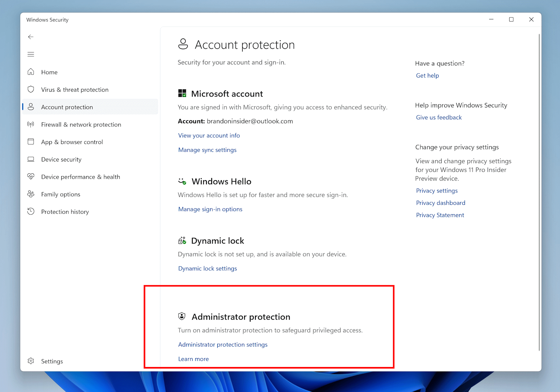The image size is (560, 392).
Task: Open Virus & threat protection shield icon
Action: 31,90
